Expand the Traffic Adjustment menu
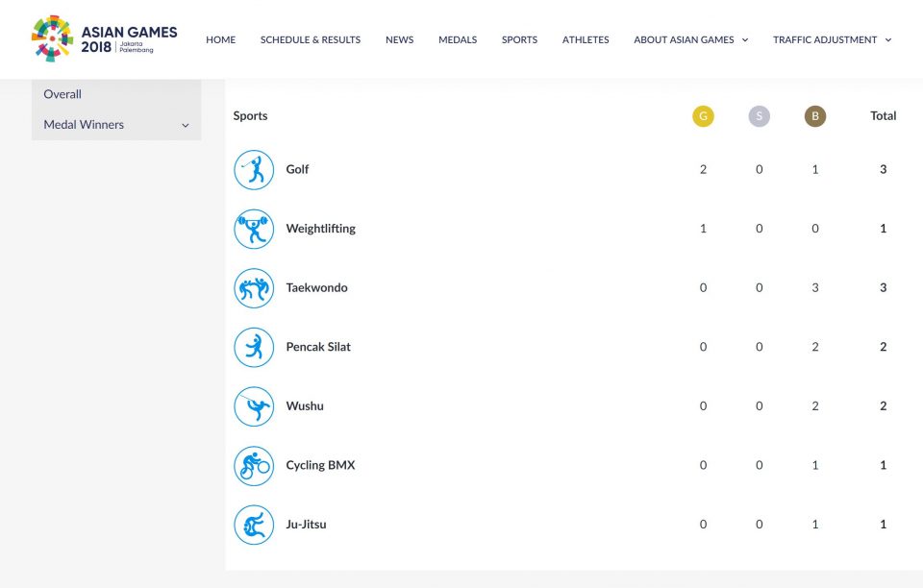Viewport: 923px width, 588px height. 832,40
